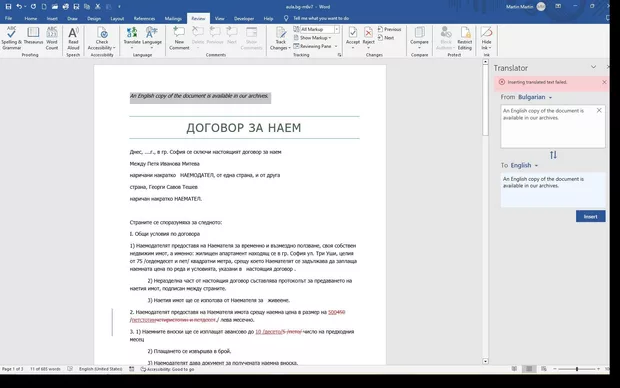Click the heading ДОГОВОР ЗА НАЕМ
Image resolution: width=620 pixels, height=388 pixels.
coord(244,128)
